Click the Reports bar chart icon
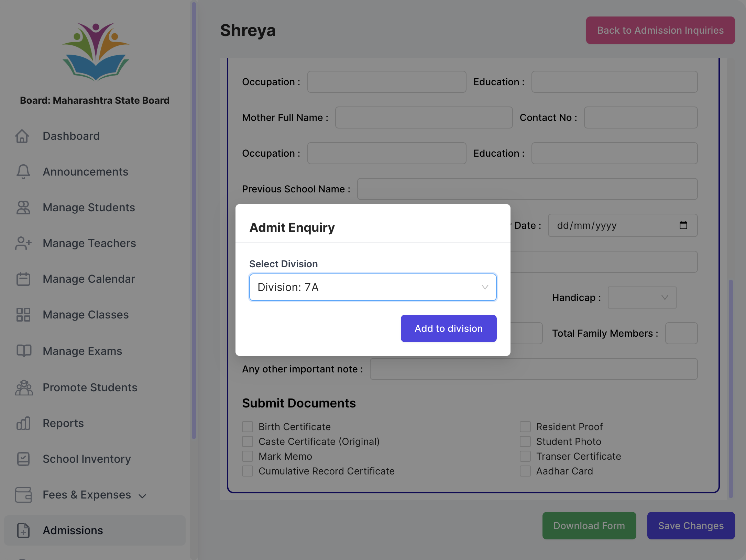The image size is (746, 560). tap(23, 423)
